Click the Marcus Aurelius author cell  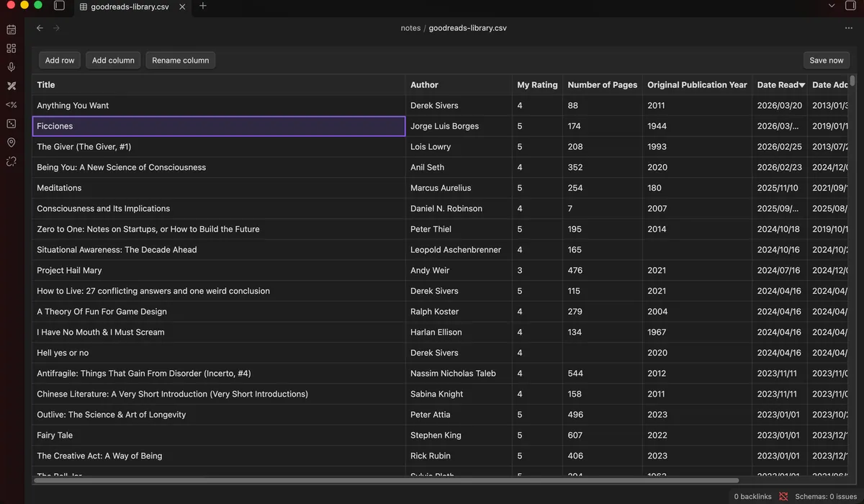(x=459, y=188)
